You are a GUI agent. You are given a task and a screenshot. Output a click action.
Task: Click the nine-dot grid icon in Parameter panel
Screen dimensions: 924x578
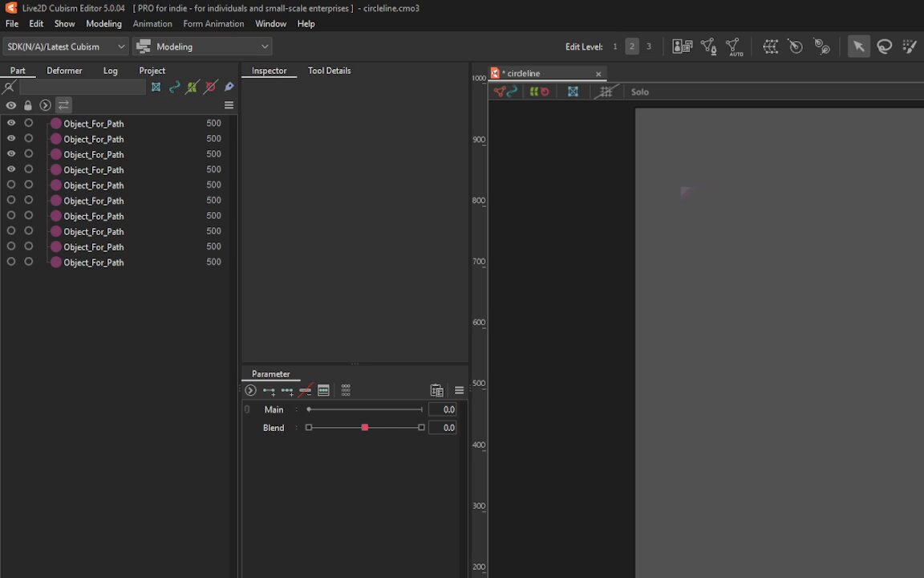346,390
